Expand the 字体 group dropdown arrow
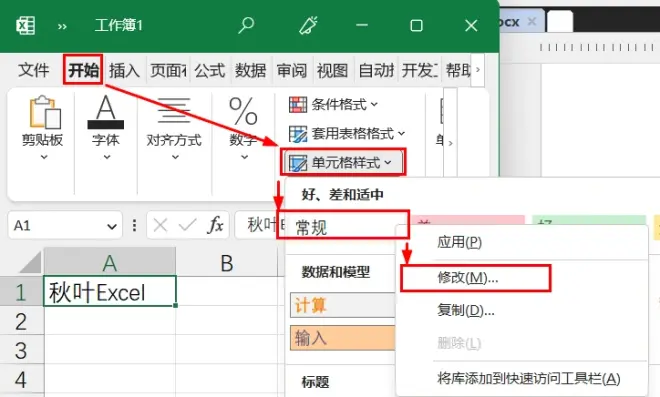This screenshot has width=660, height=397. [x=107, y=157]
